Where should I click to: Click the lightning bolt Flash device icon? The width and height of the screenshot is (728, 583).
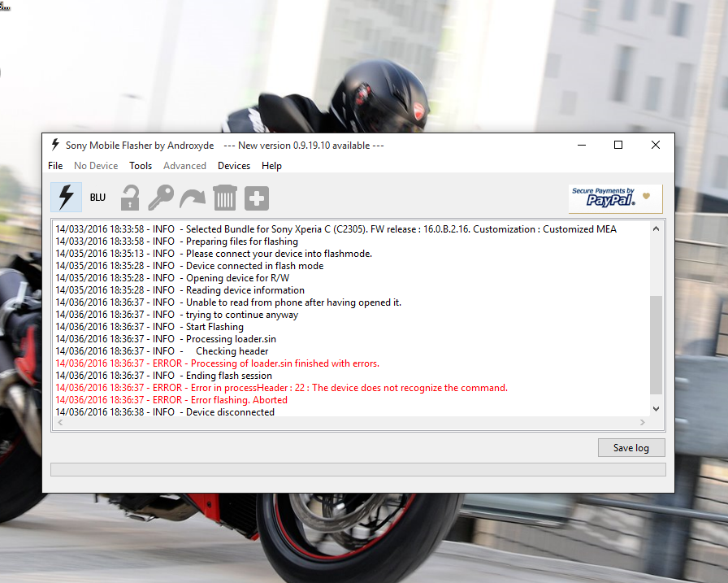click(x=67, y=198)
